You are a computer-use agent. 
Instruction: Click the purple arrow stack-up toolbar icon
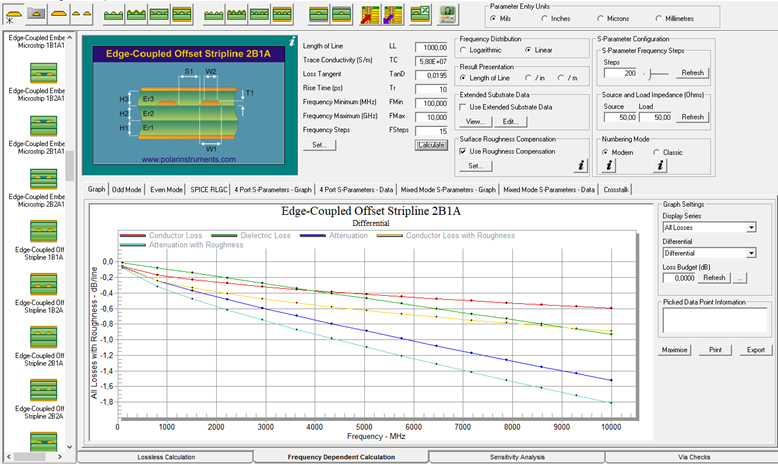393,15
